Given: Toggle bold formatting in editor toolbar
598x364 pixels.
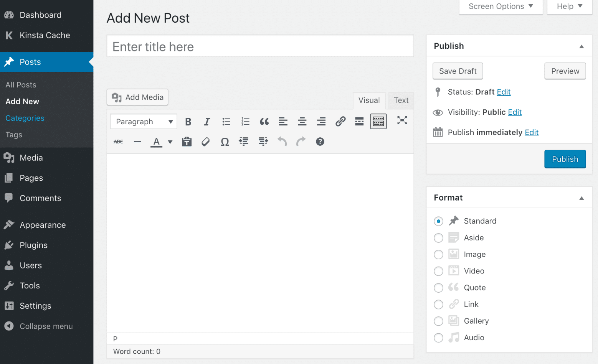Looking at the screenshot, I should (188, 122).
